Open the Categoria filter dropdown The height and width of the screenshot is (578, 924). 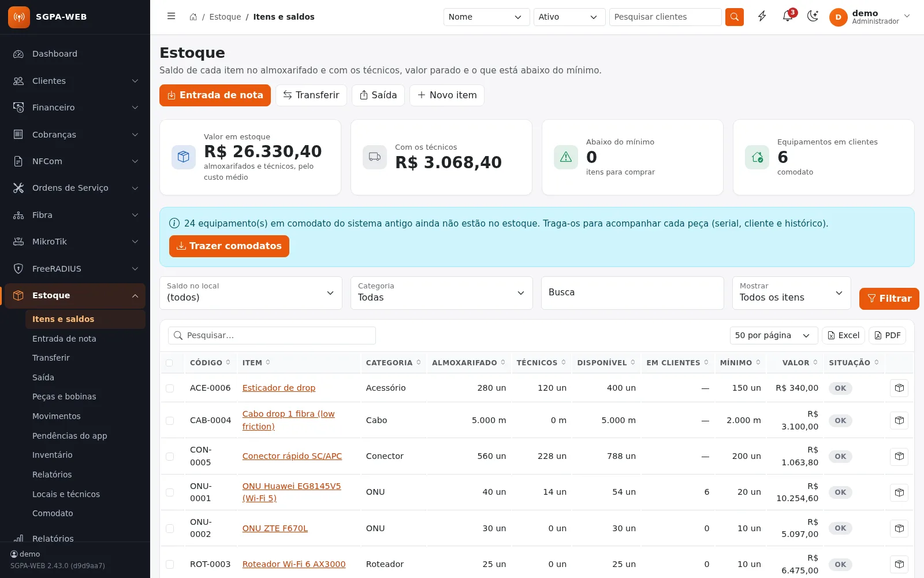pyautogui.click(x=442, y=293)
